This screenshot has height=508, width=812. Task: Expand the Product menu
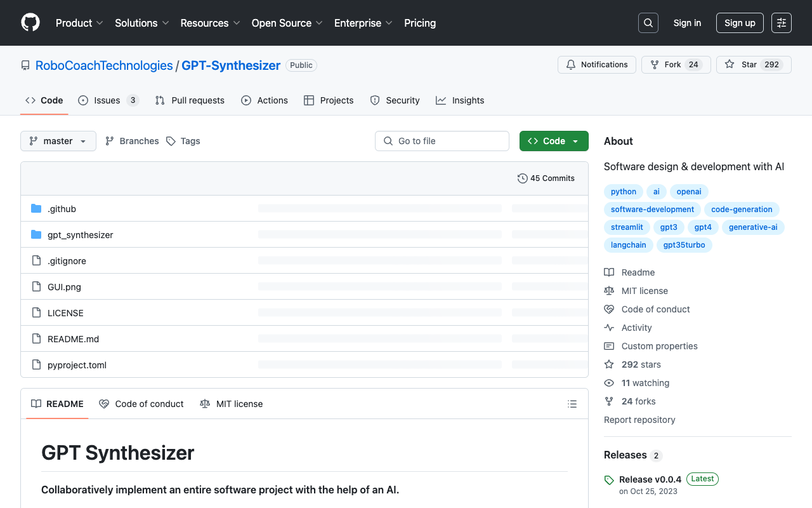(x=79, y=23)
